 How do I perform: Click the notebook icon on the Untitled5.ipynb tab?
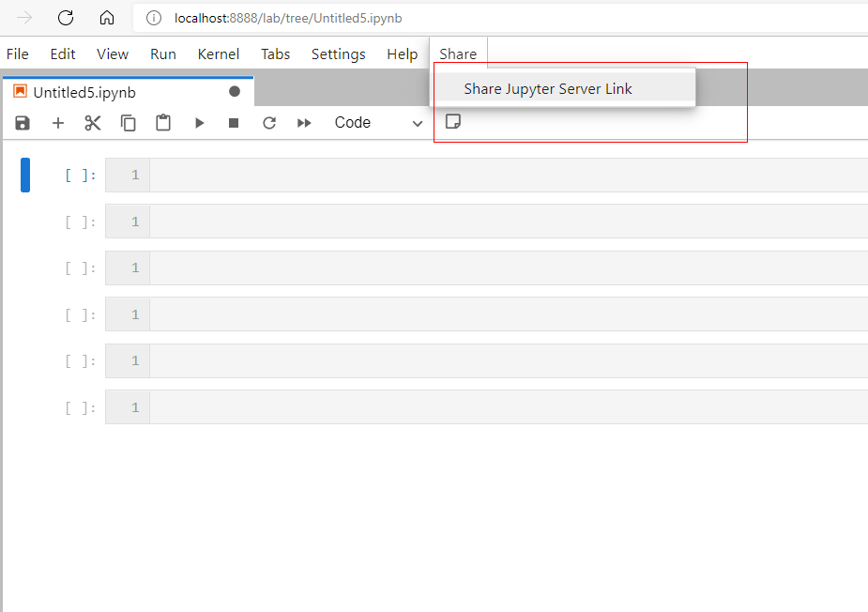[x=20, y=91]
